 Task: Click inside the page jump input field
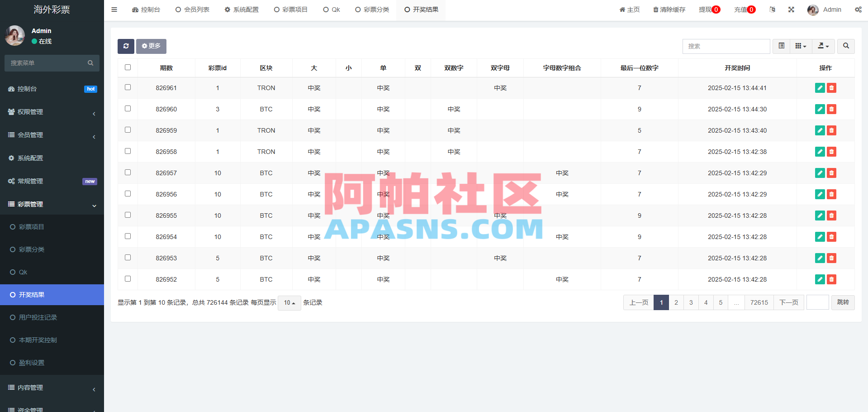(x=817, y=302)
